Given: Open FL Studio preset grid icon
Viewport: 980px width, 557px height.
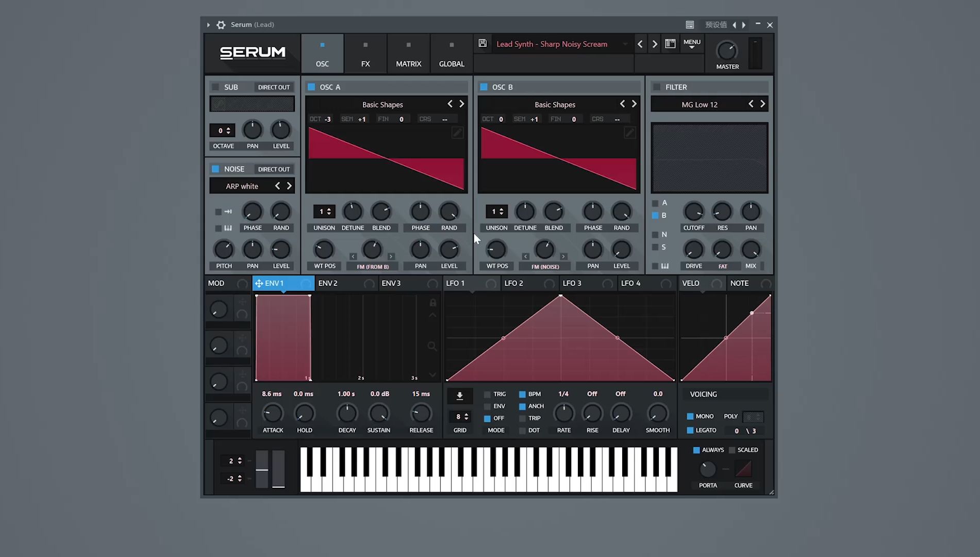Looking at the screenshot, I should [x=690, y=25].
